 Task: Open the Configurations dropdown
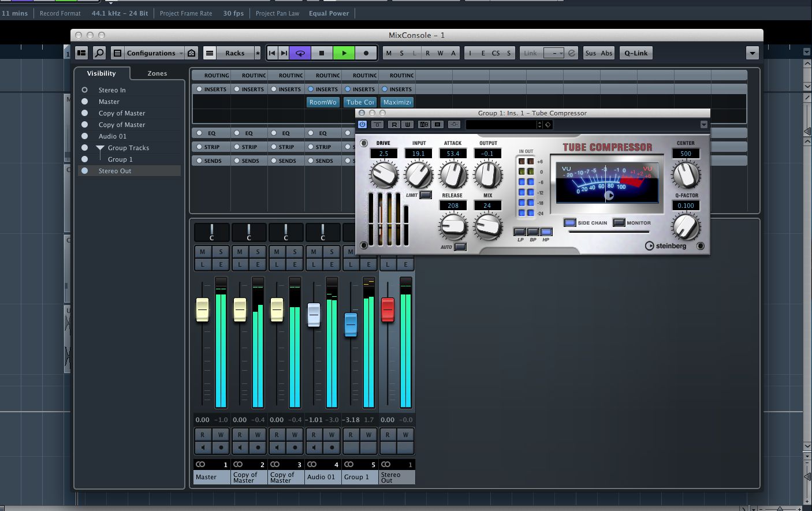pos(155,53)
